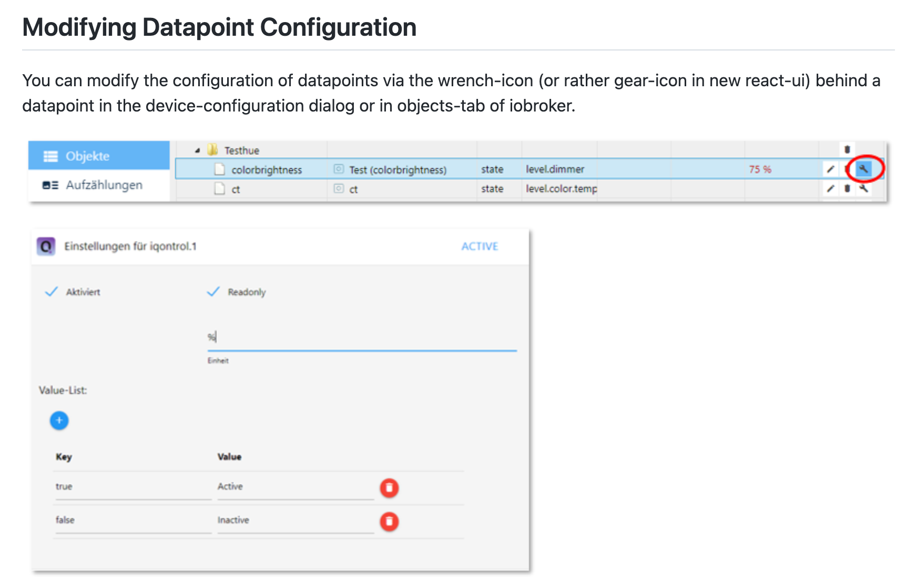Image resolution: width=916 pixels, height=588 pixels.
Task: Select the Testhue folder label
Action: [242, 150]
